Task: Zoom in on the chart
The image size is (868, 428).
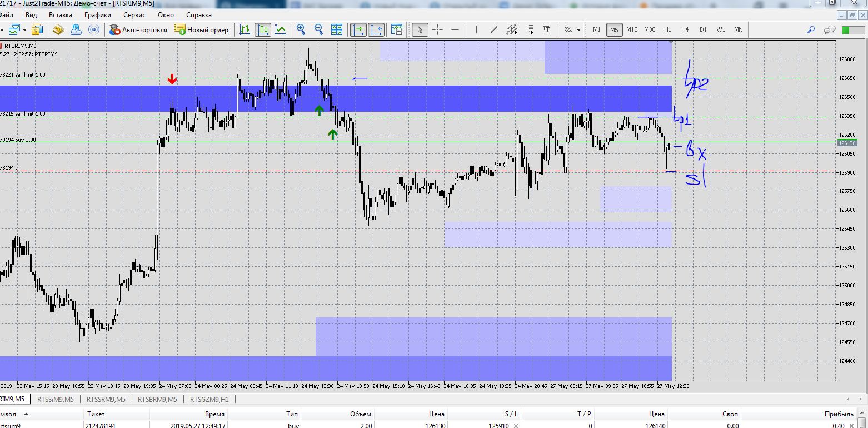Action: 301,29
